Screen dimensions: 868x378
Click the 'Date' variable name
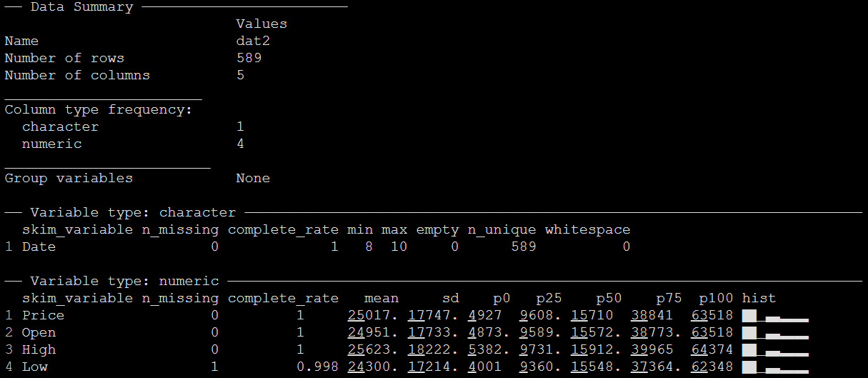(x=39, y=247)
